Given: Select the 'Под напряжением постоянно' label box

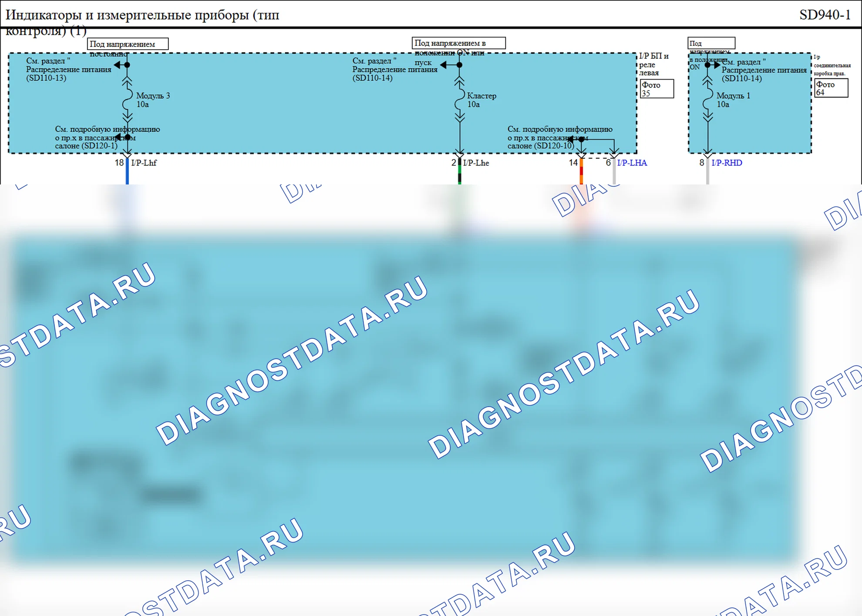Looking at the screenshot, I should [x=128, y=44].
